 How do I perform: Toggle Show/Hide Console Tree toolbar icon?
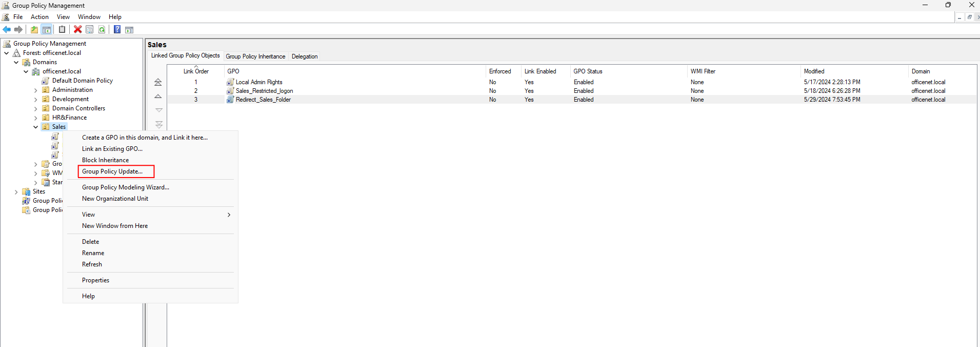tap(47, 29)
